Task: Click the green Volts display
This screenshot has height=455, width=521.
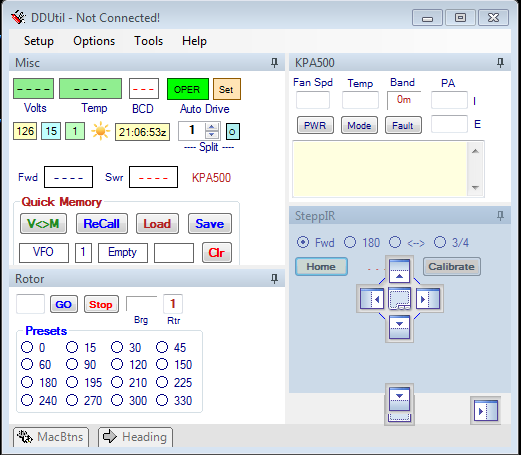Action: tap(33, 89)
